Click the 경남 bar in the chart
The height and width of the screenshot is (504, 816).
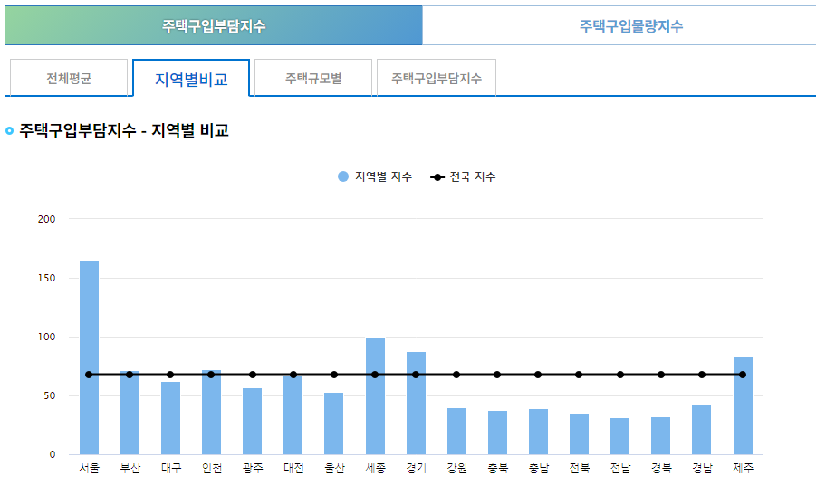pyautogui.click(x=702, y=430)
